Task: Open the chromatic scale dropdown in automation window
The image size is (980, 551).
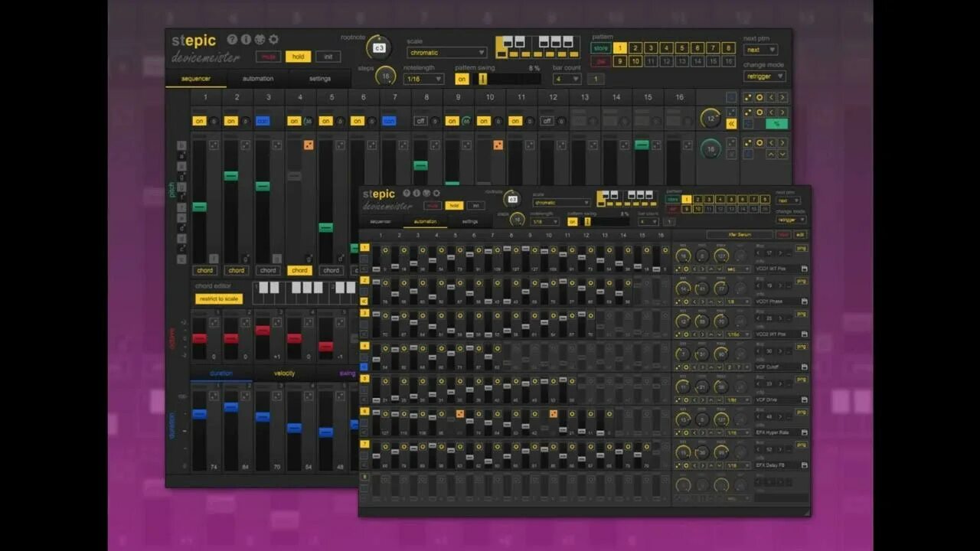Action: click(x=563, y=203)
